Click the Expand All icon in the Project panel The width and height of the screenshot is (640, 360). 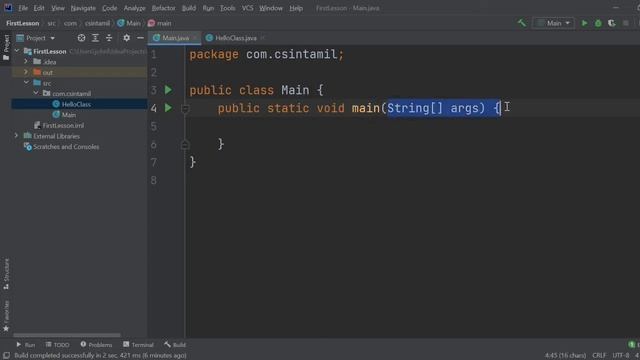click(95, 38)
